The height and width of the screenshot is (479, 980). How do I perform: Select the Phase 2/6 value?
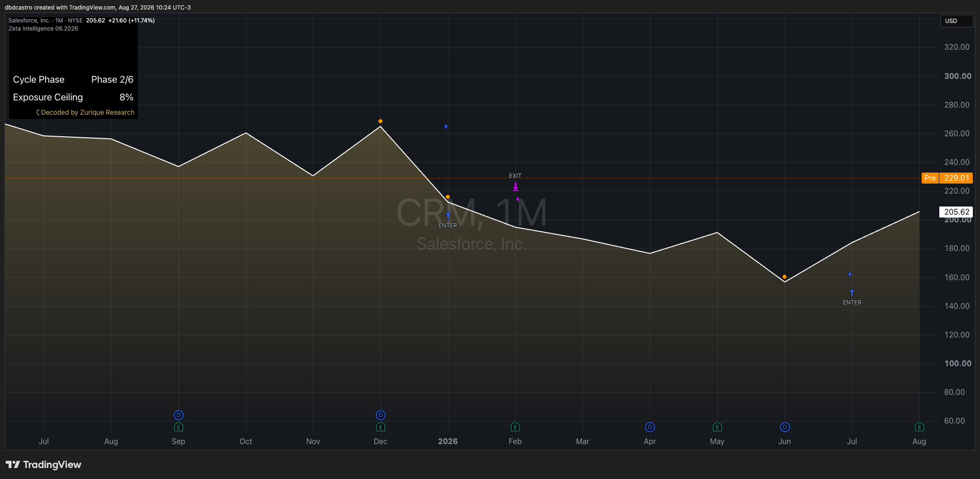112,79
